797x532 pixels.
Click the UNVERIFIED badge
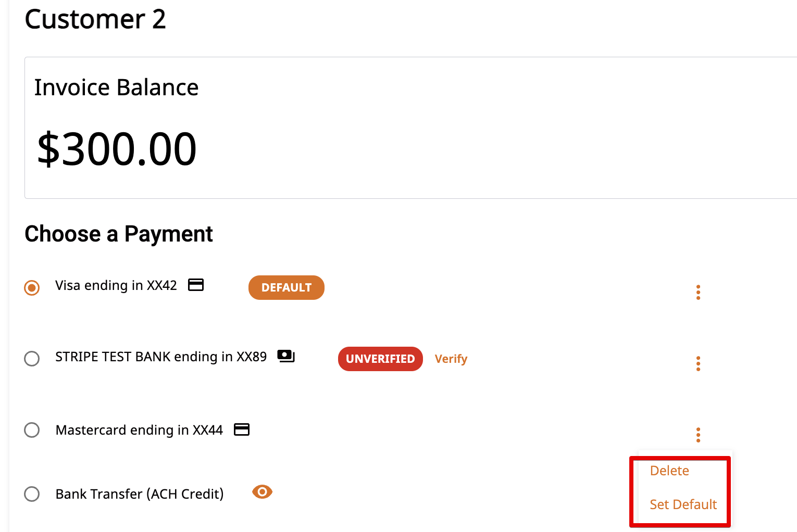(380, 359)
